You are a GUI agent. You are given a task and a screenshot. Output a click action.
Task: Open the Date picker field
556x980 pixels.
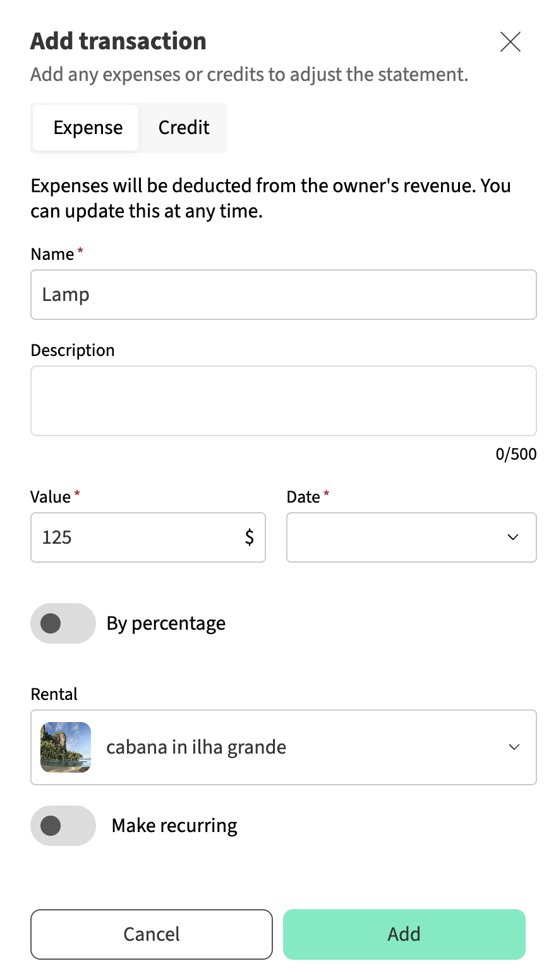[x=398, y=537]
